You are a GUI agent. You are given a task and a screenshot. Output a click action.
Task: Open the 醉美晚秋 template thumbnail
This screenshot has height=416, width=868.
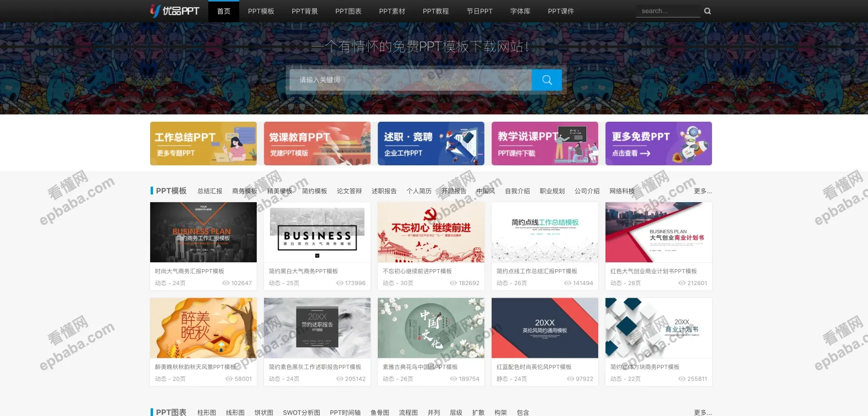tap(203, 328)
